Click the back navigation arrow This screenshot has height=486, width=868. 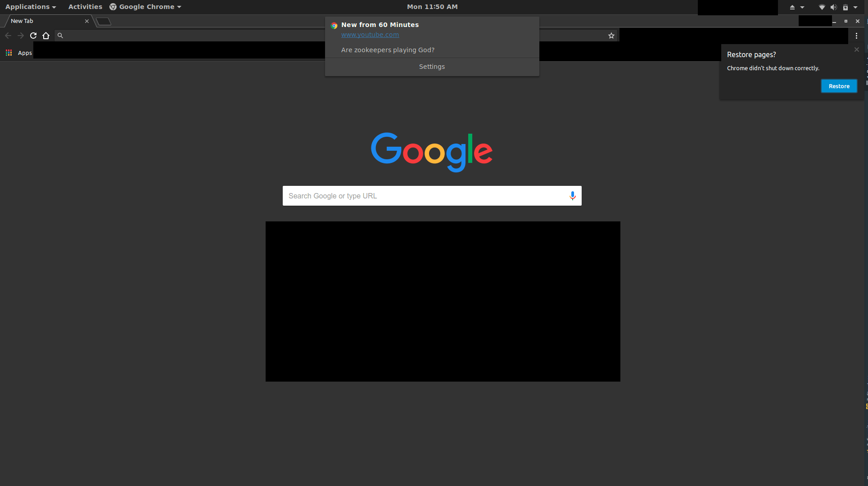[8, 36]
